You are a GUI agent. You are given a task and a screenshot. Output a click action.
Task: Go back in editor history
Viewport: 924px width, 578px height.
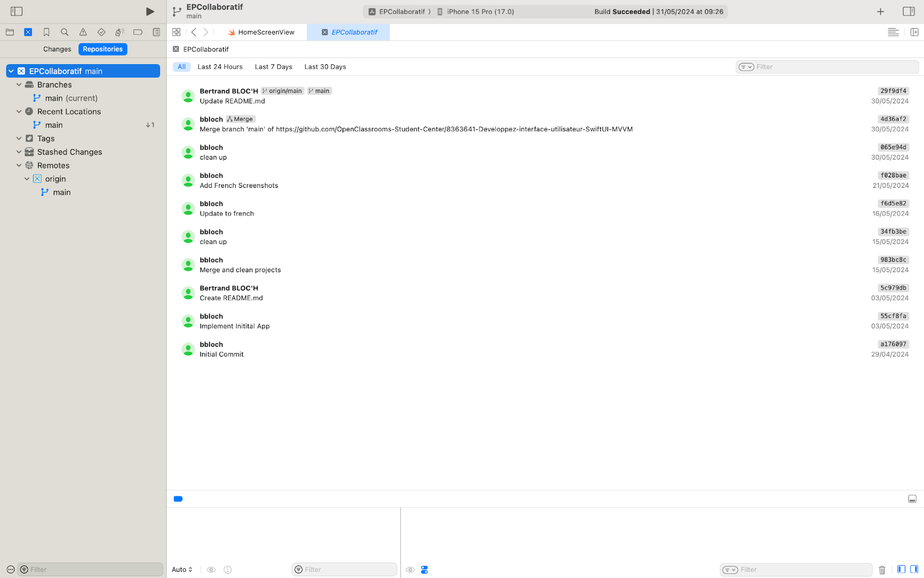coord(194,32)
